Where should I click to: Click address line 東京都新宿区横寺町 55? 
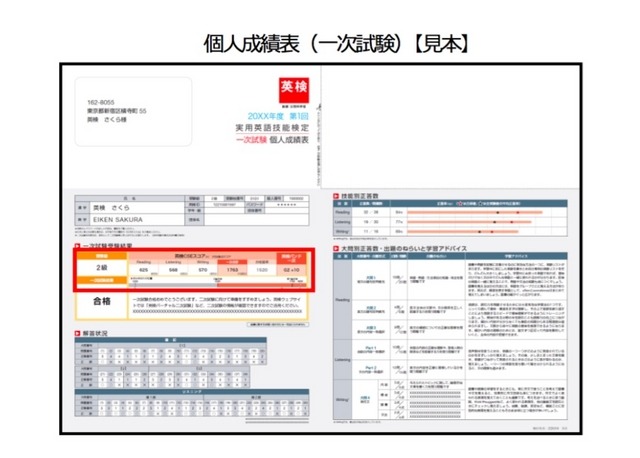click(x=116, y=111)
